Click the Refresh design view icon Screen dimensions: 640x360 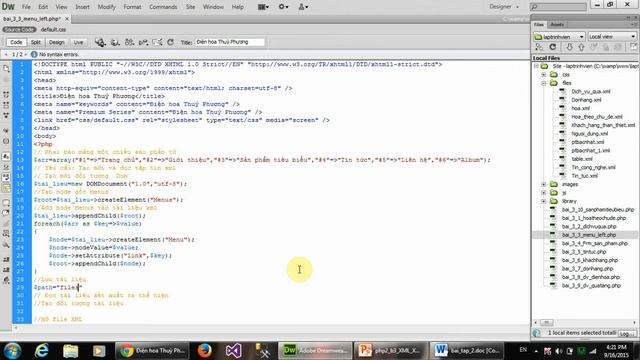click(x=171, y=42)
